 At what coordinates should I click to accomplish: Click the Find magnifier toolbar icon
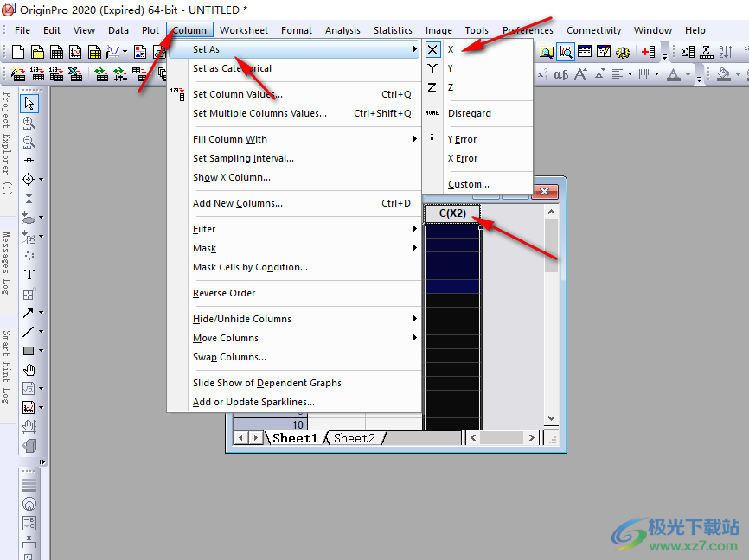[547, 52]
